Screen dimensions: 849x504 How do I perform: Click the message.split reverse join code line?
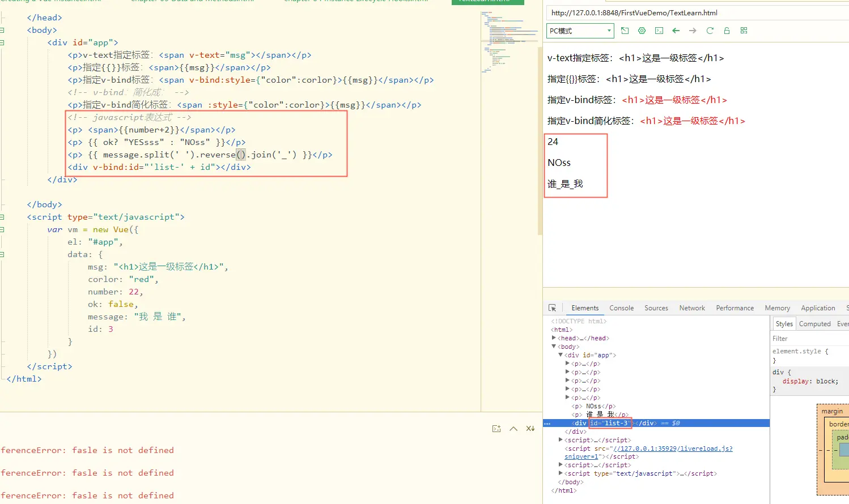[x=200, y=155]
